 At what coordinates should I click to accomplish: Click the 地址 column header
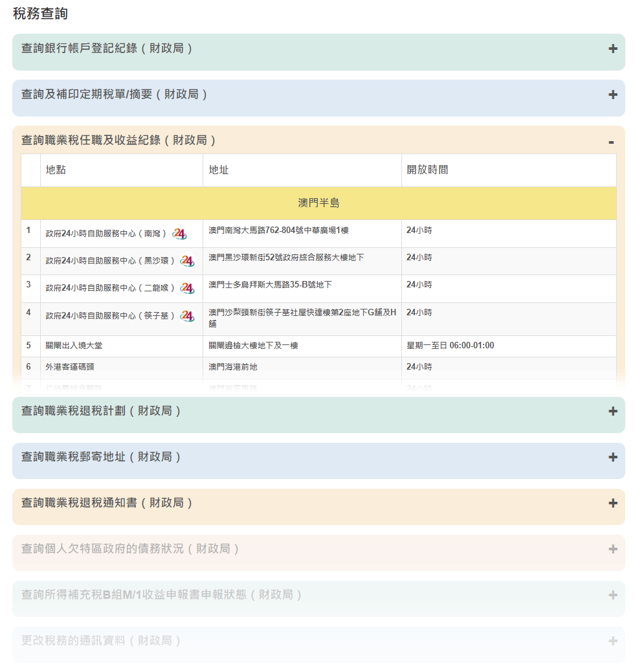pyautogui.click(x=219, y=170)
